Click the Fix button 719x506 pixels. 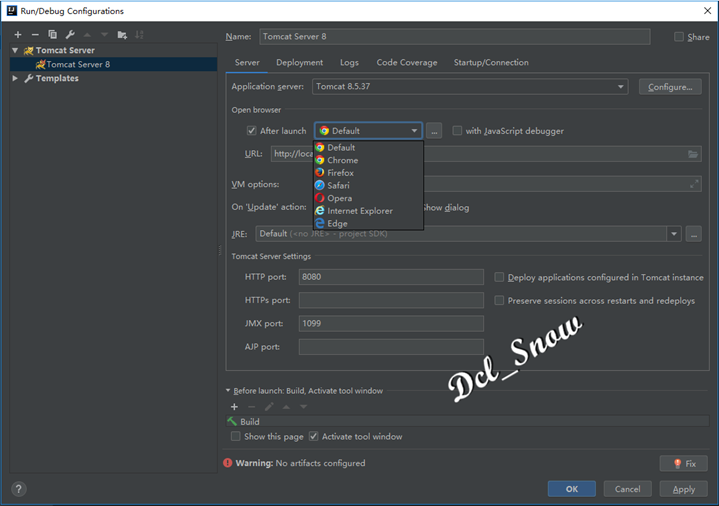(683, 464)
